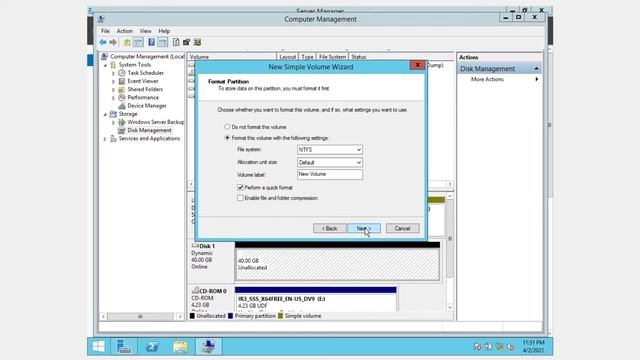Expand the Shared Folders node arrow

pos(113,89)
